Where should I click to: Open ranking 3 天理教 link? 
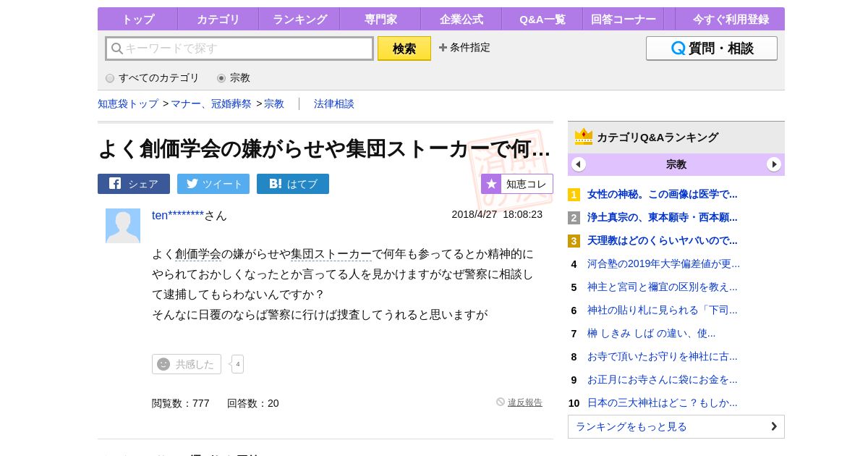[663, 240]
